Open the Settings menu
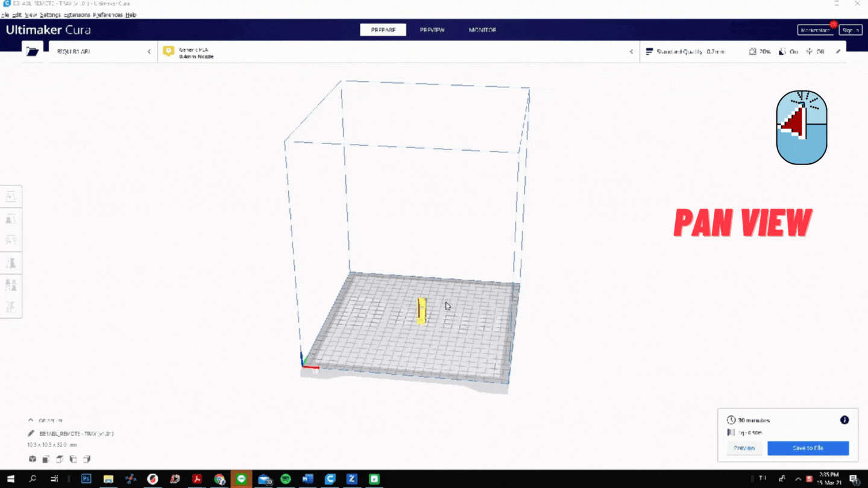Image resolution: width=868 pixels, height=488 pixels. click(50, 14)
